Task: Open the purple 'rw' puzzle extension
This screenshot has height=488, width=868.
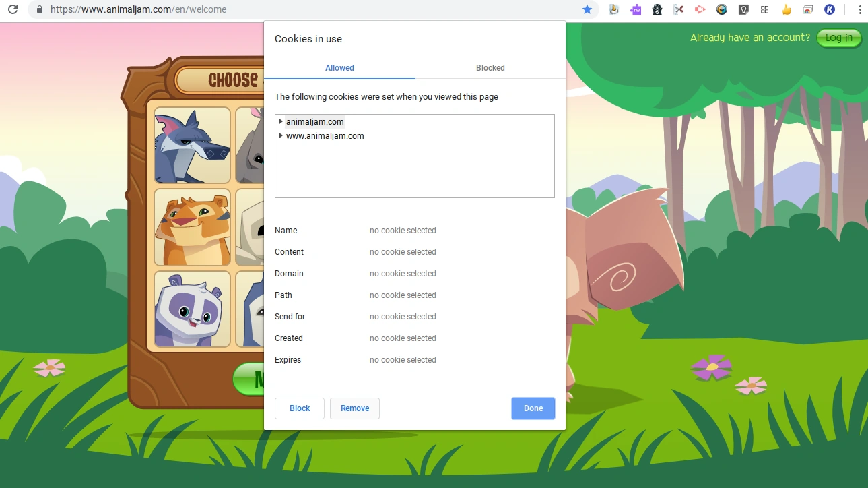Action: pos(636,10)
